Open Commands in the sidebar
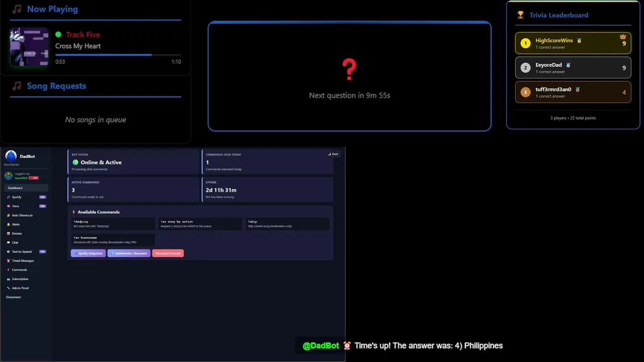644x362 pixels. tap(26, 269)
